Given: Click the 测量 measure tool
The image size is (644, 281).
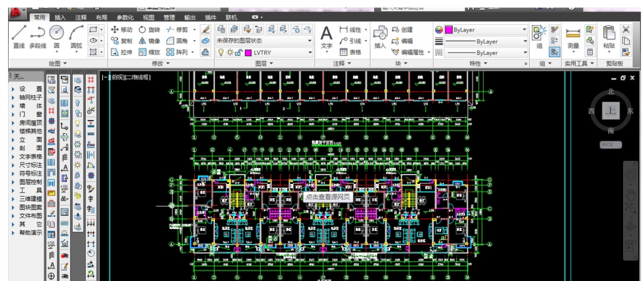Looking at the screenshot, I should pos(573,38).
